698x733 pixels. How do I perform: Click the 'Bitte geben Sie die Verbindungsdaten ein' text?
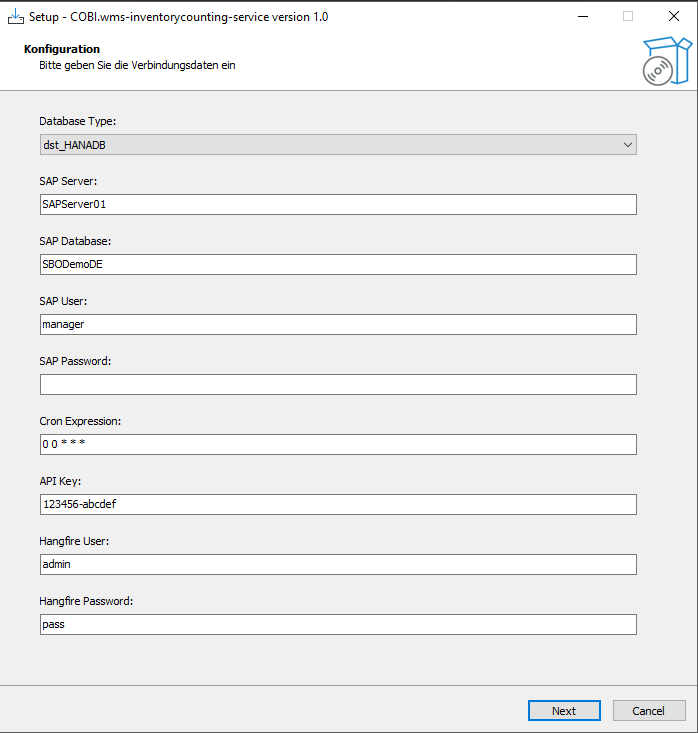137,65
